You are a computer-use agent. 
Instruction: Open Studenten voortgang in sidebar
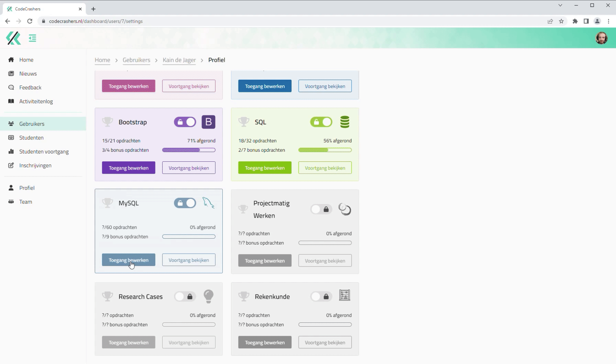44,151
